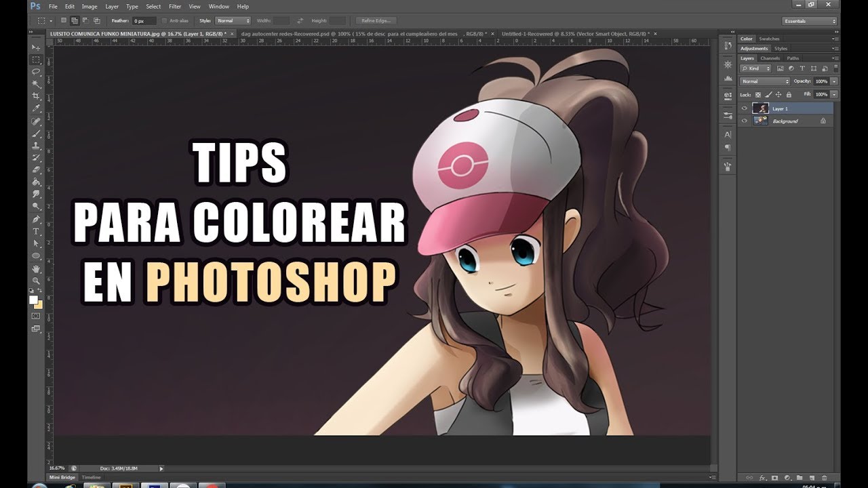
Task: Select the History Brush tool
Action: tap(37, 158)
